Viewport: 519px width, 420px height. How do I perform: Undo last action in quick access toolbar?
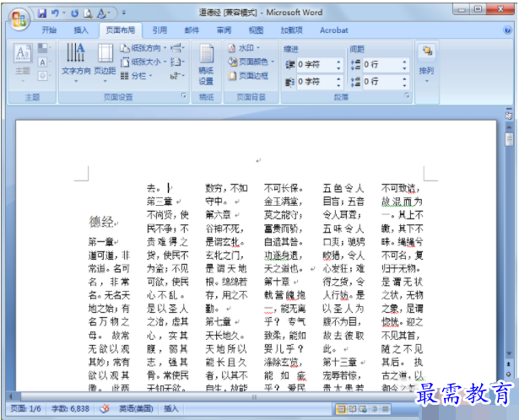coord(55,13)
